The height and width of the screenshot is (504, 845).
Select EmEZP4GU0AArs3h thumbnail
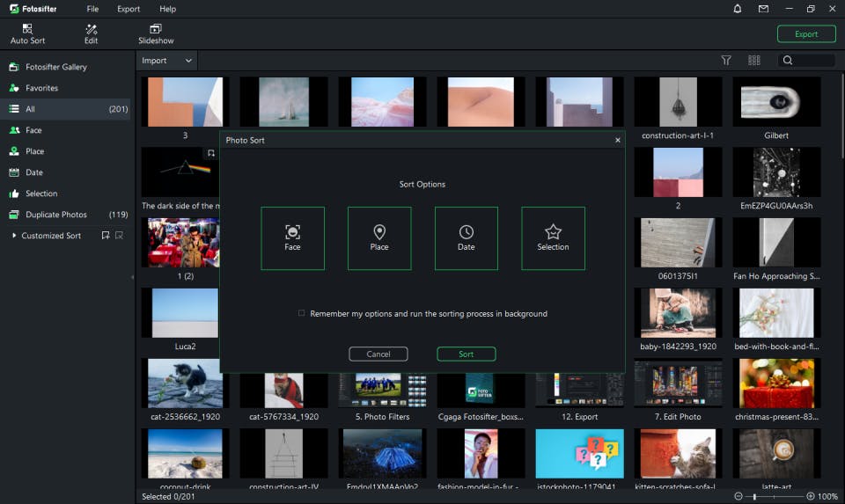coord(776,172)
